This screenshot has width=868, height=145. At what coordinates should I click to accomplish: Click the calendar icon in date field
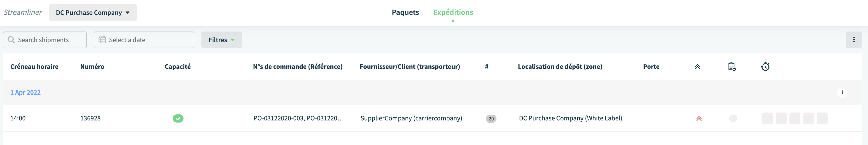[x=102, y=40]
